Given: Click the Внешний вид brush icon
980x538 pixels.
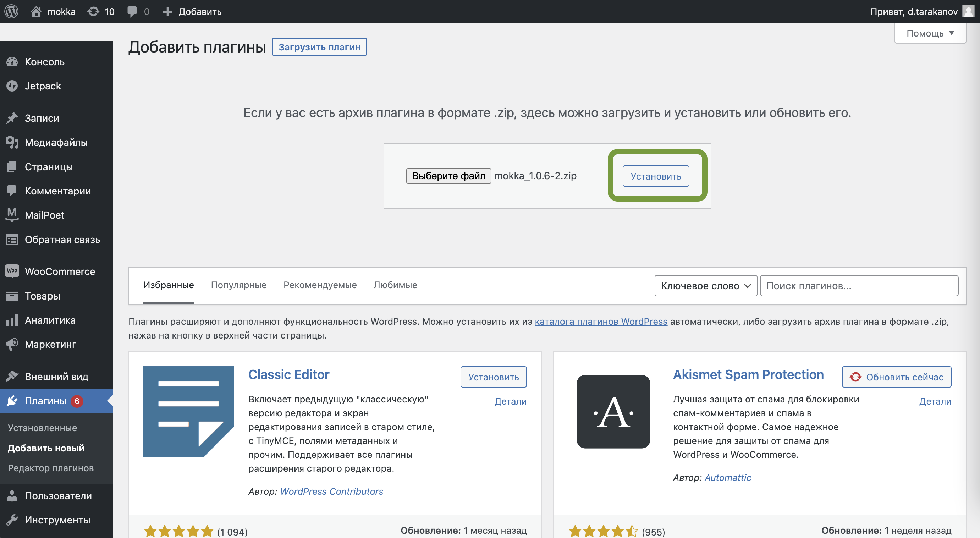Looking at the screenshot, I should 12,376.
